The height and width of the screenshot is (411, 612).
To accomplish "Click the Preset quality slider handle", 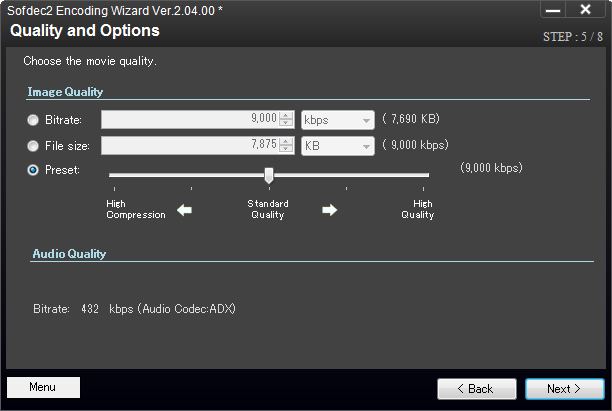I will click(x=269, y=175).
